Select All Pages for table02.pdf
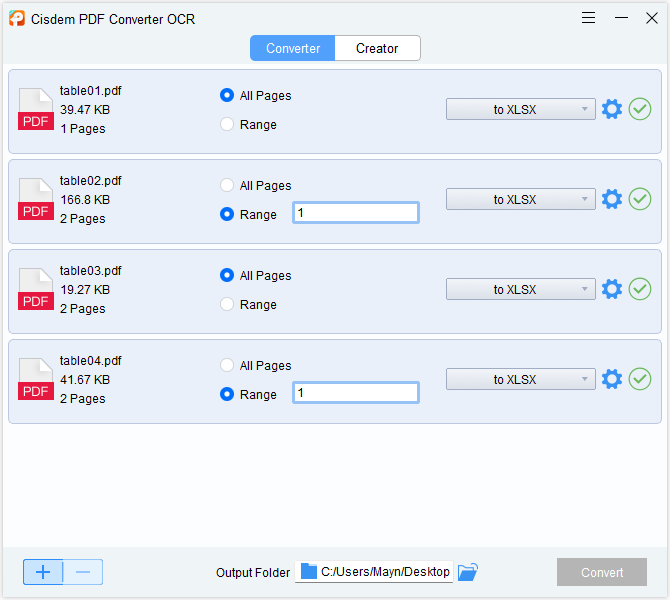The width and height of the screenshot is (670, 600). point(256,185)
